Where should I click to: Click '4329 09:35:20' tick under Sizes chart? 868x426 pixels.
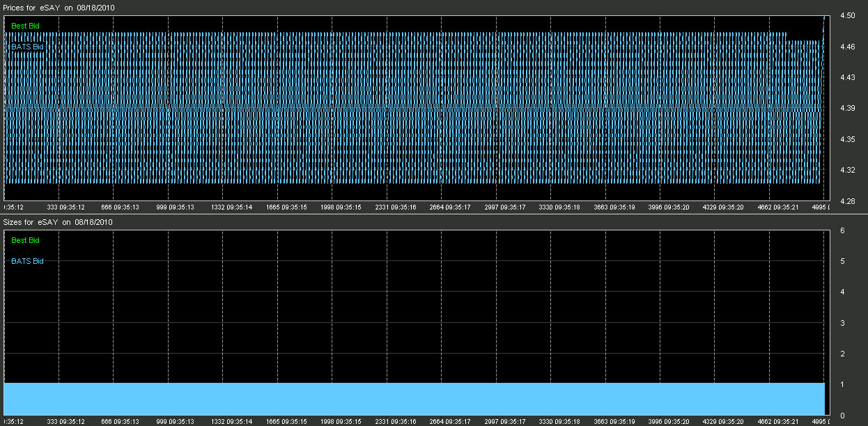point(724,422)
